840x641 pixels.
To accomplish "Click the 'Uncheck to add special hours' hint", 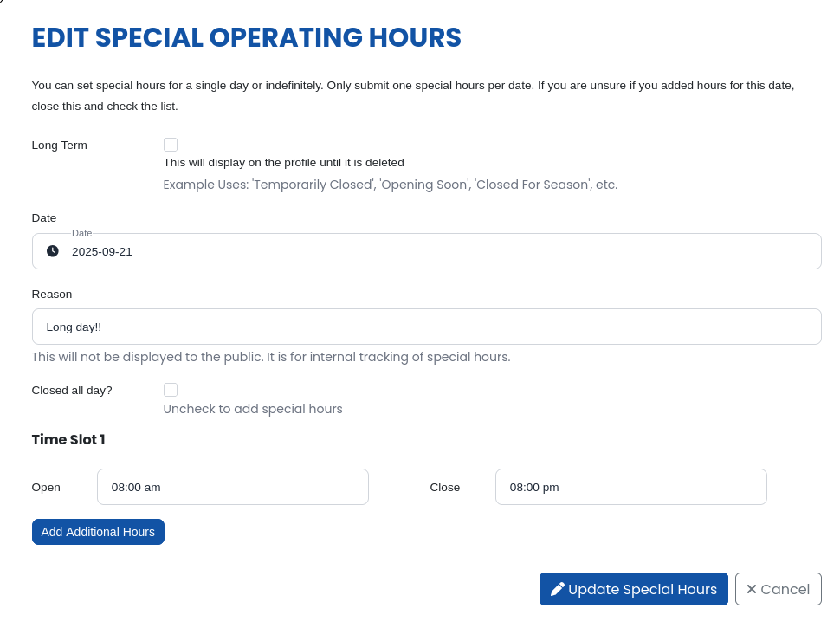I will [253, 409].
